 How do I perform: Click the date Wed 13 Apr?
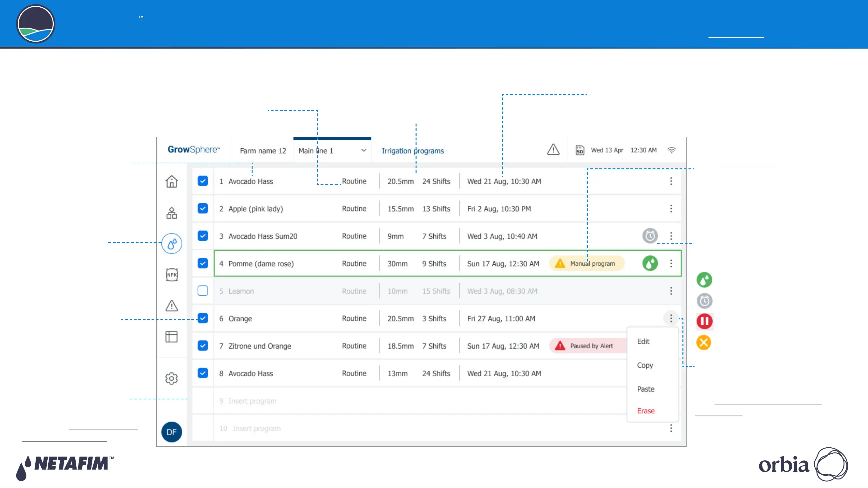coord(607,150)
